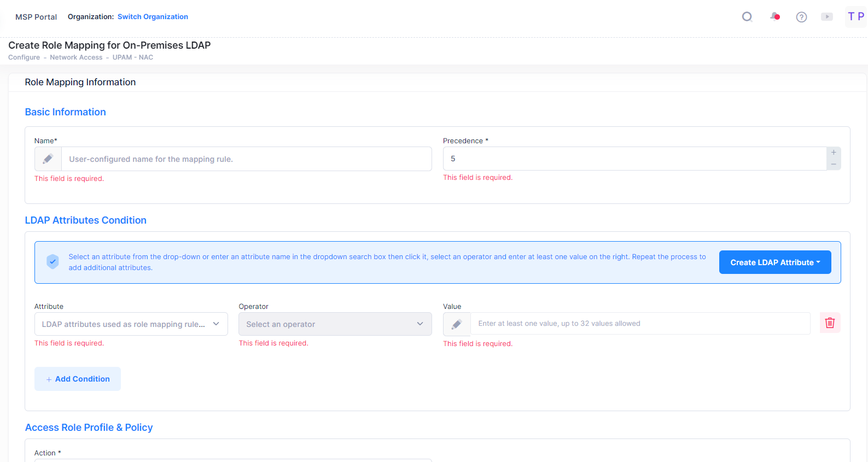
Task: Go to Network Access breadcrumb
Action: click(x=76, y=57)
